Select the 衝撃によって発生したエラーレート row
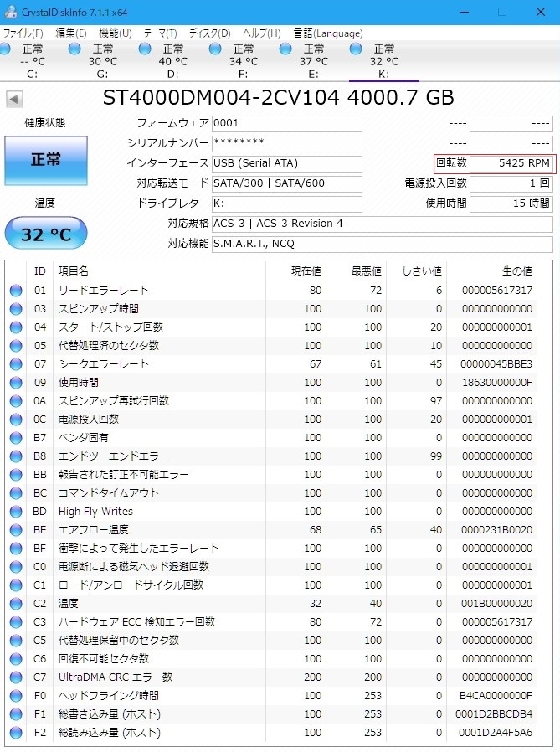The image size is (560, 752). coord(271,549)
